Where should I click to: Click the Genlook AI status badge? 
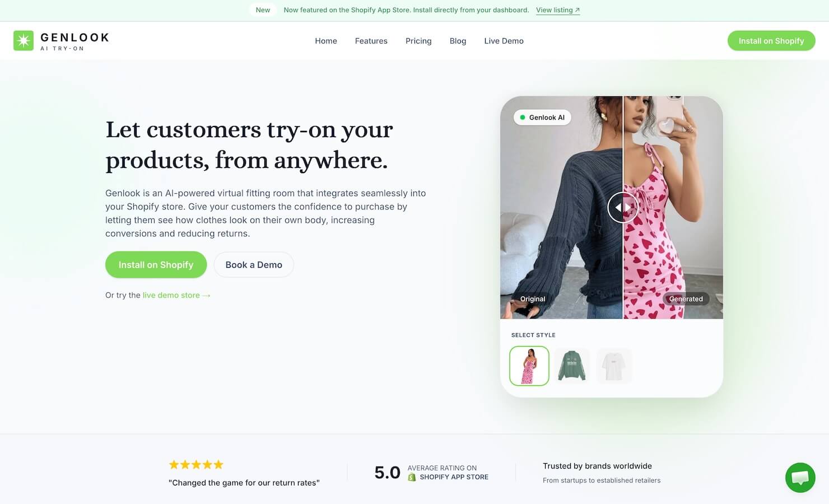(542, 118)
